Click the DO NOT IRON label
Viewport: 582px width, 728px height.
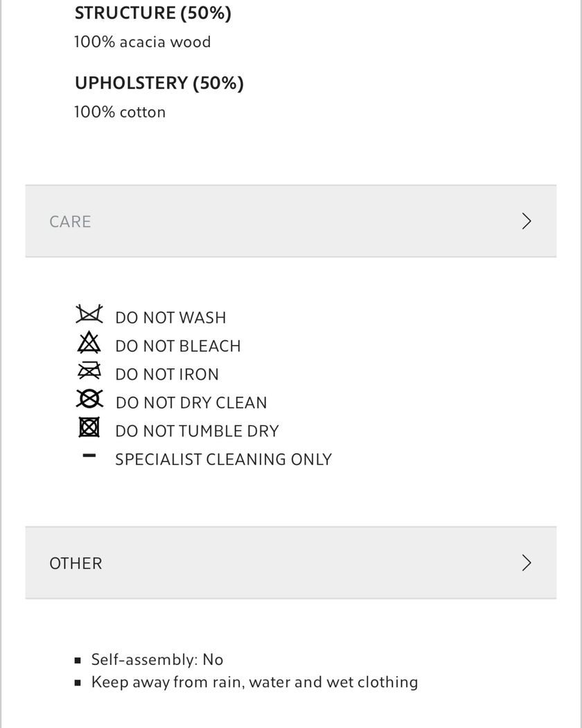167,375
